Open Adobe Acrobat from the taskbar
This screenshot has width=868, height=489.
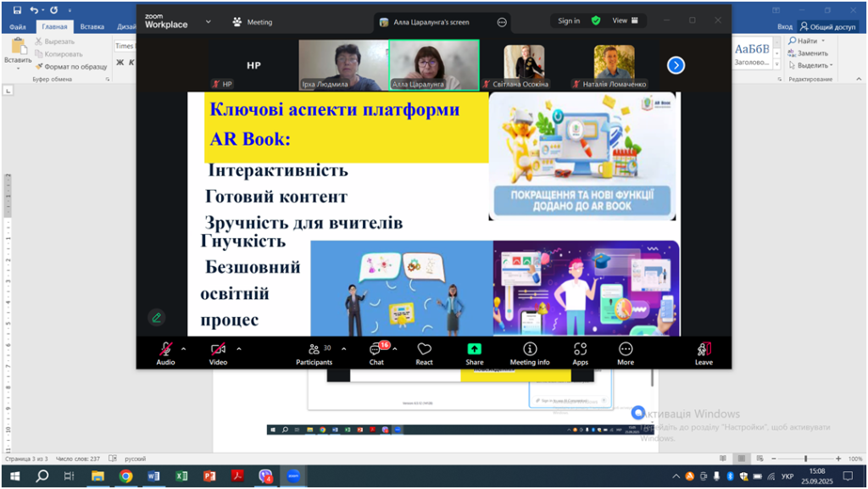(x=237, y=476)
